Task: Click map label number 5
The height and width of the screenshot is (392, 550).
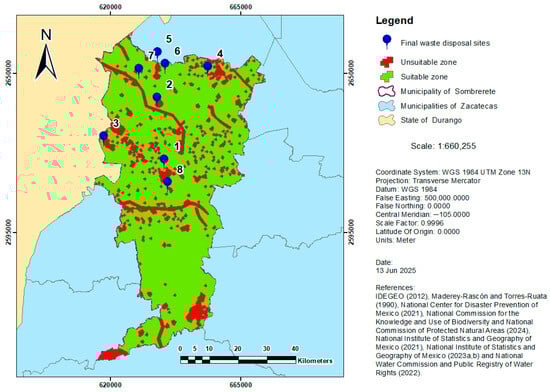Action: (169, 39)
